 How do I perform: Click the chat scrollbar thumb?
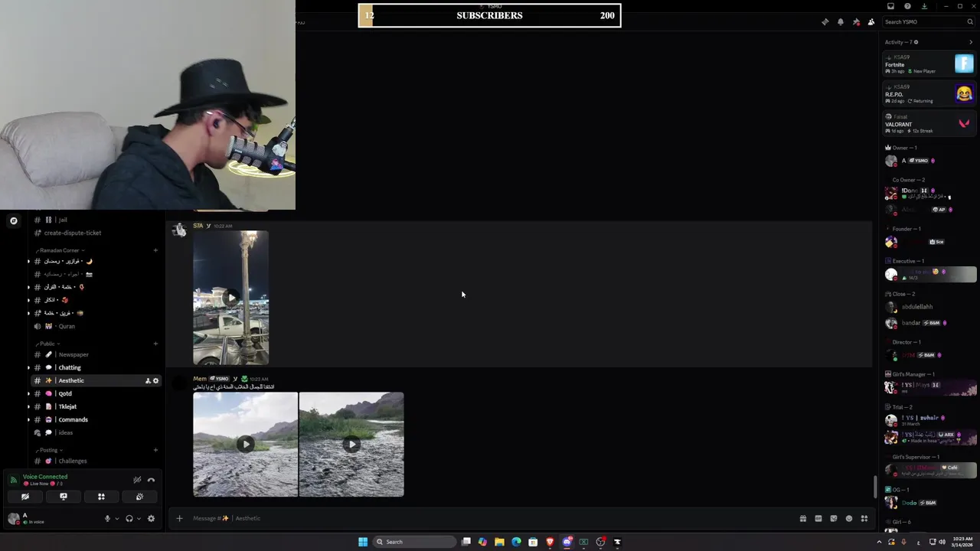click(876, 487)
